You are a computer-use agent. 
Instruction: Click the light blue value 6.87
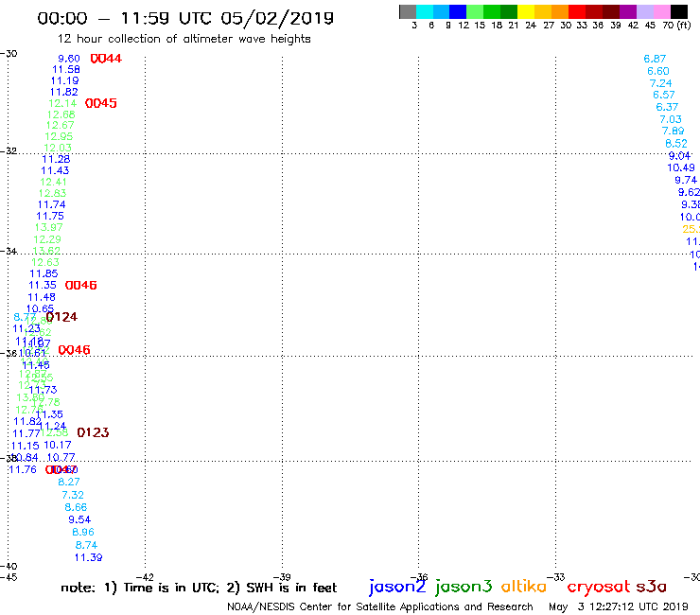655,59
